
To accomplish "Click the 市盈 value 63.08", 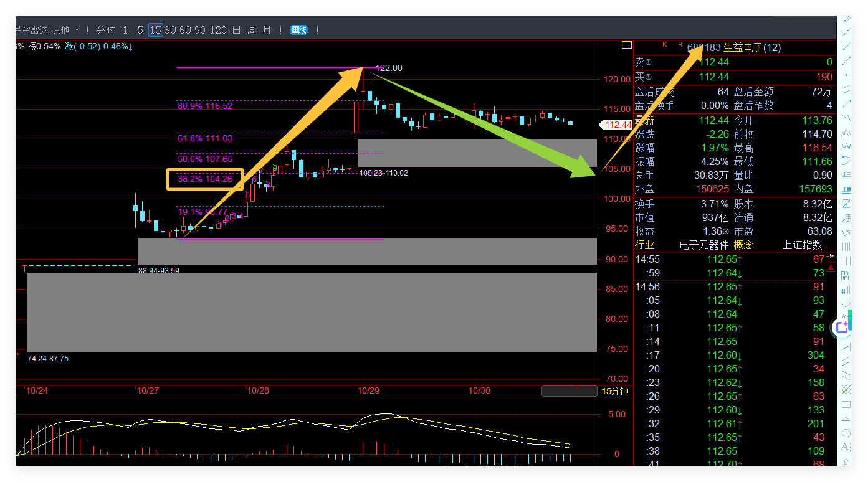I will 819,231.
